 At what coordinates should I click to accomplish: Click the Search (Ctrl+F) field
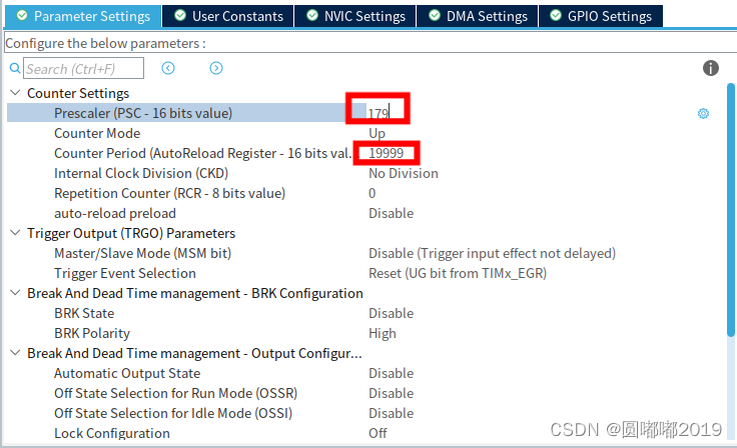point(84,69)
